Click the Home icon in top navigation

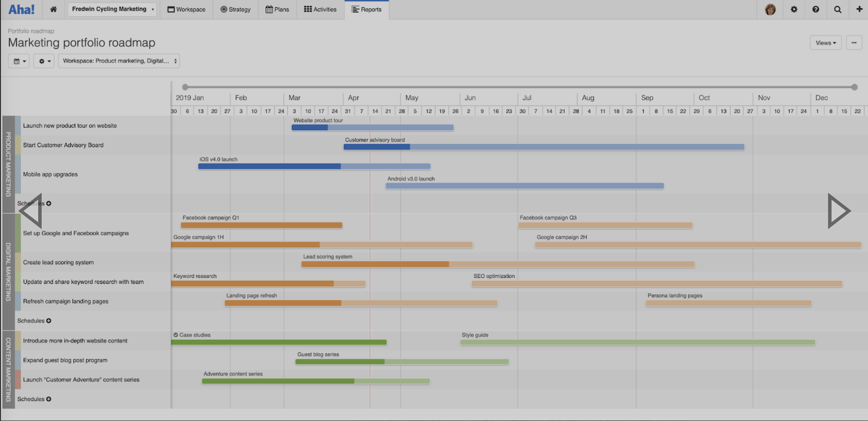coord(53,9)
